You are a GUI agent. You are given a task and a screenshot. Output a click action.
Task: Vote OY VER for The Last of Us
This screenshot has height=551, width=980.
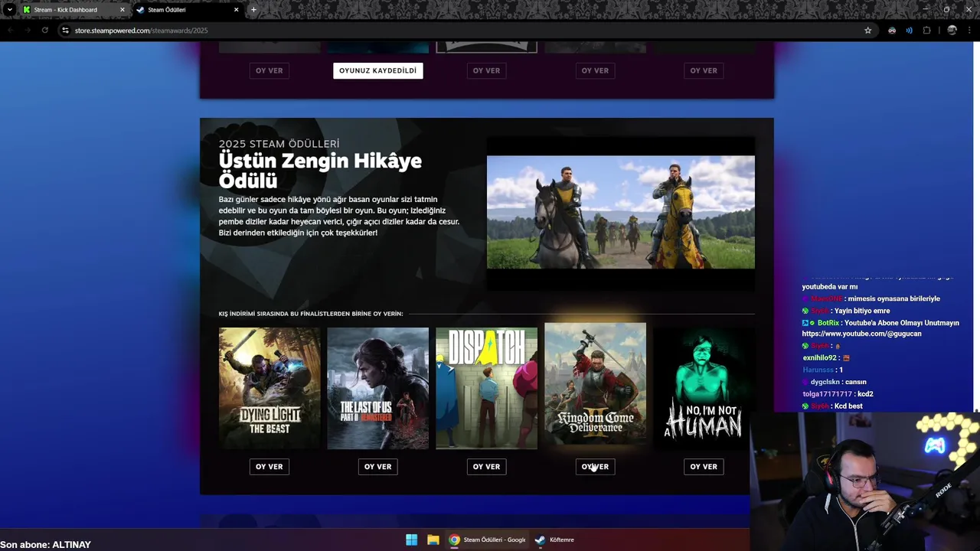377,467
